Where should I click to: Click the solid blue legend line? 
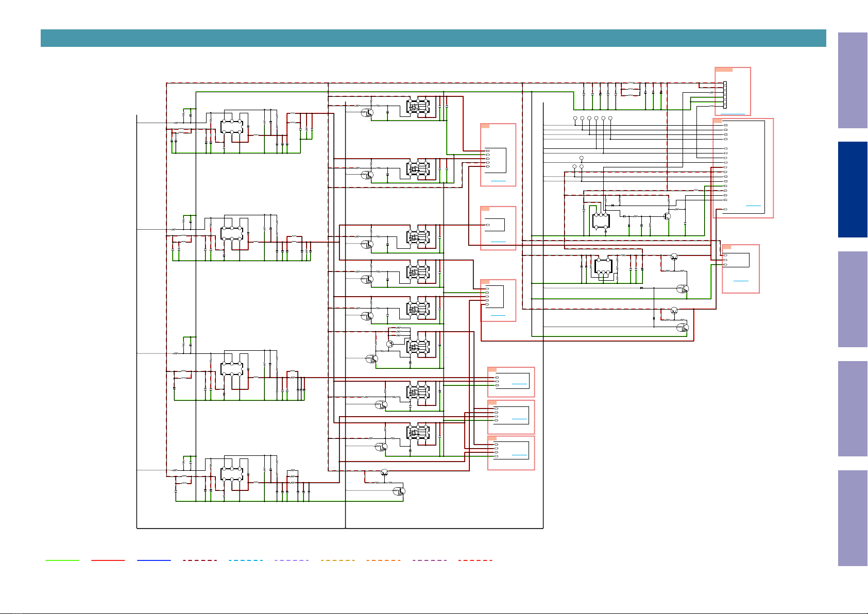pyautogui.click(x=154, y=560)
